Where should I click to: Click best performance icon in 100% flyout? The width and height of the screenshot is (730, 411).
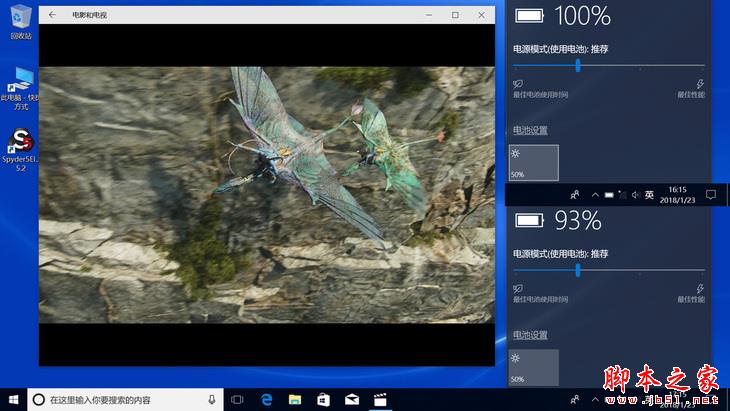pos(700,84)
